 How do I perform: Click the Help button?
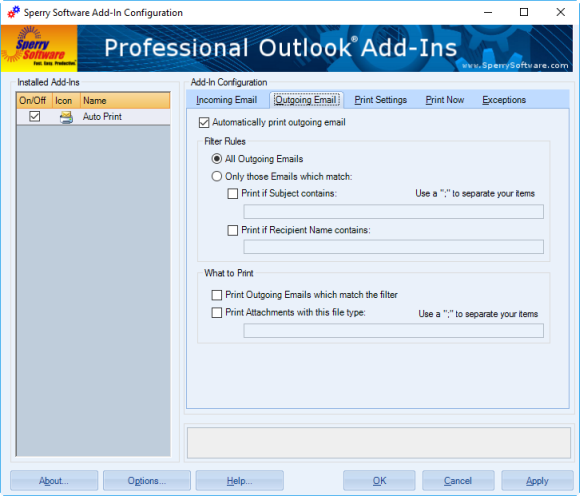(239, 480)
